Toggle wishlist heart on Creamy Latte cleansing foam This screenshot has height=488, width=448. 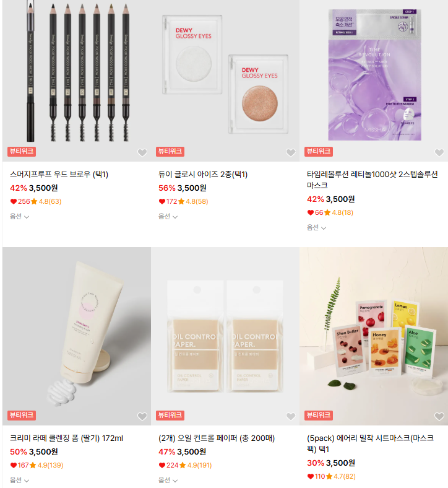click(142, 416)
